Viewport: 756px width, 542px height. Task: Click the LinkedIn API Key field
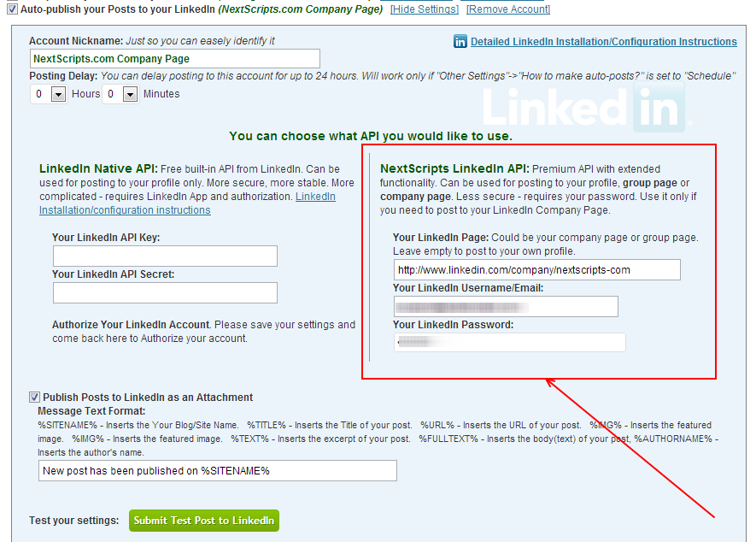(x=165, y=256)
